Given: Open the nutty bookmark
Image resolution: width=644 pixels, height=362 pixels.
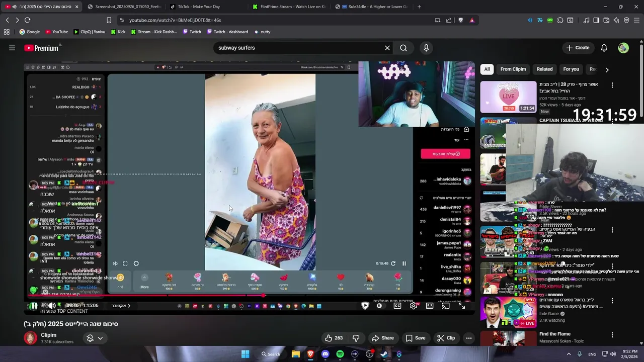Looking at the screenshot, I should click(x=262, y=32).
